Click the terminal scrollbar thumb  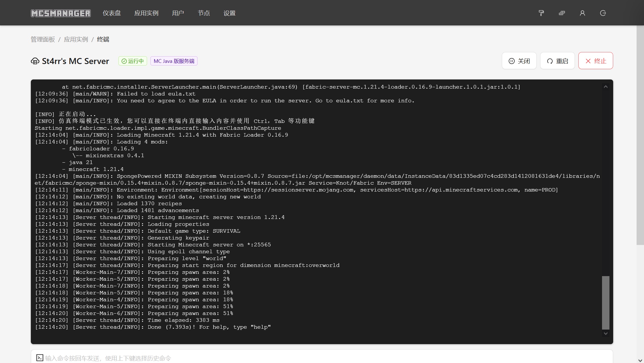tap(605, 303)
